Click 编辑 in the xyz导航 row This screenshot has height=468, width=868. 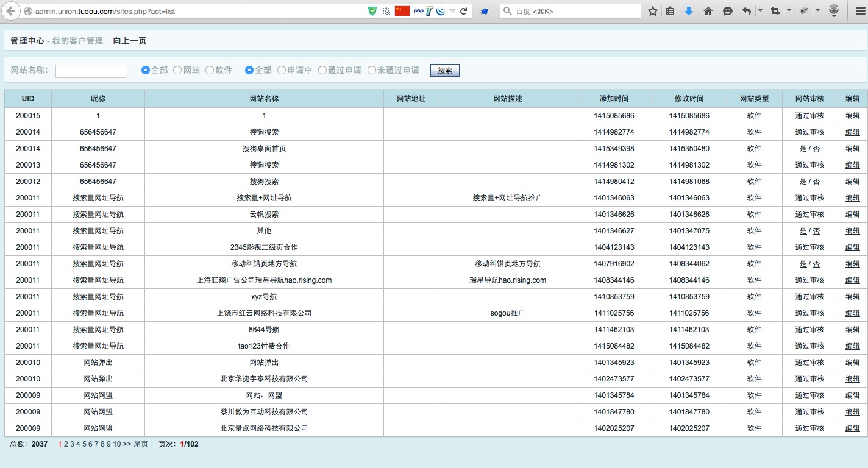(853, 297)
